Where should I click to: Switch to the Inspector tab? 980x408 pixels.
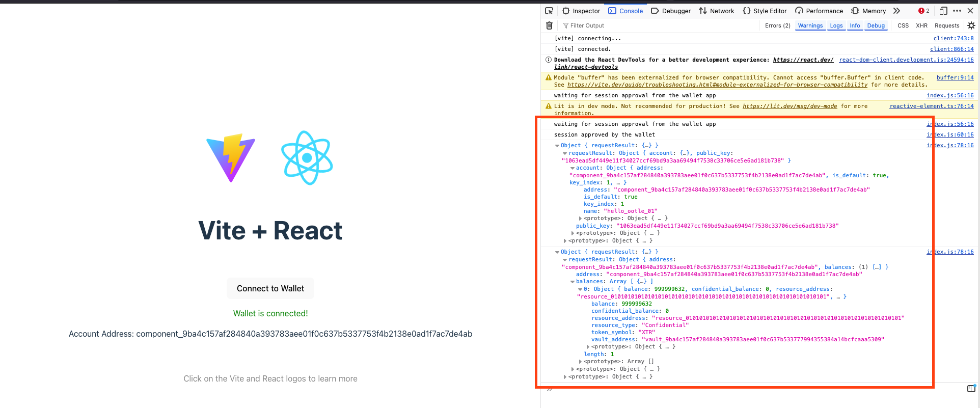coord(581,11)
